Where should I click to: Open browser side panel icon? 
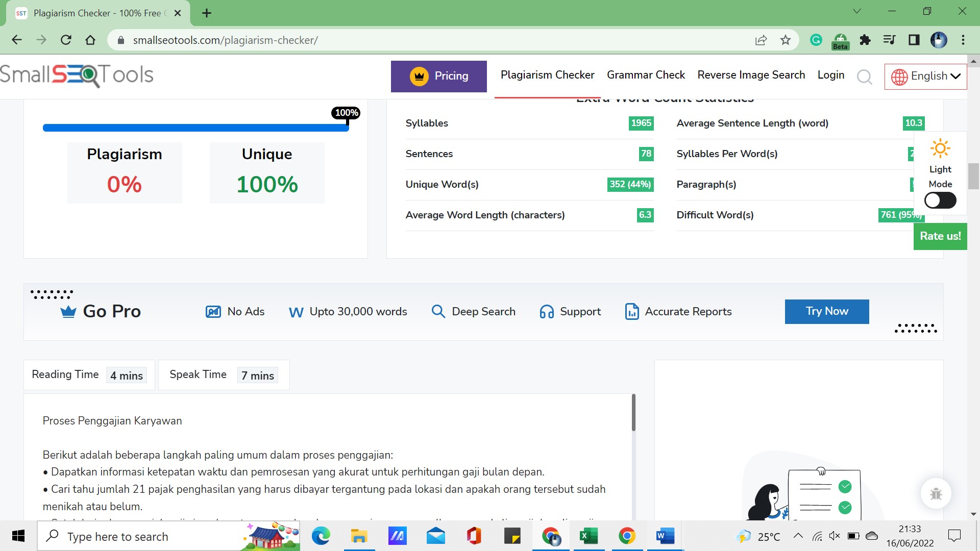(x=914, y=40)
